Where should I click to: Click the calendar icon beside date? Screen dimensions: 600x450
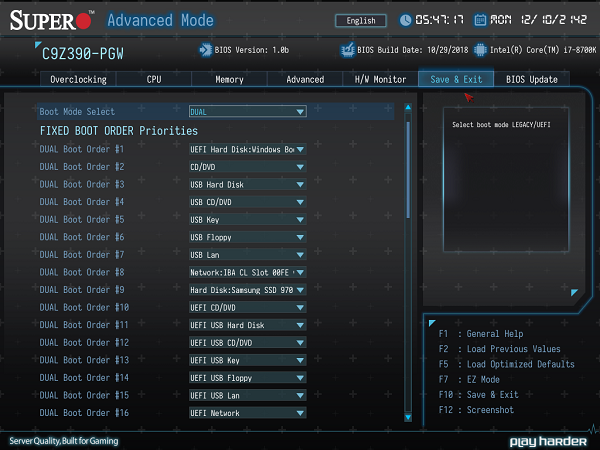tap(480, 20)
